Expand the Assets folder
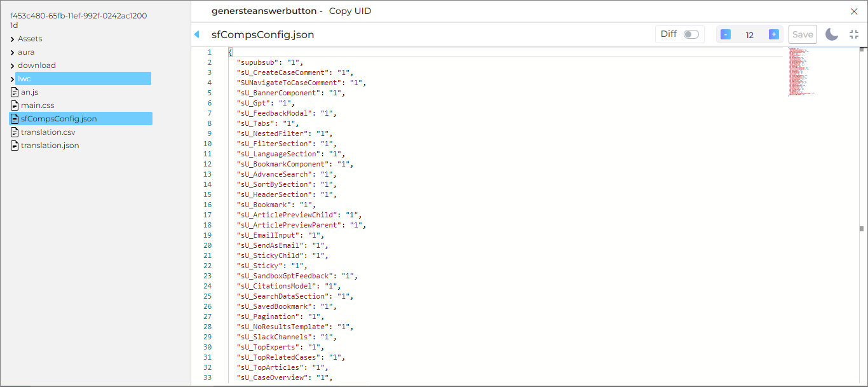The height and width of the screenshot is (387, 868). point(13,39)
